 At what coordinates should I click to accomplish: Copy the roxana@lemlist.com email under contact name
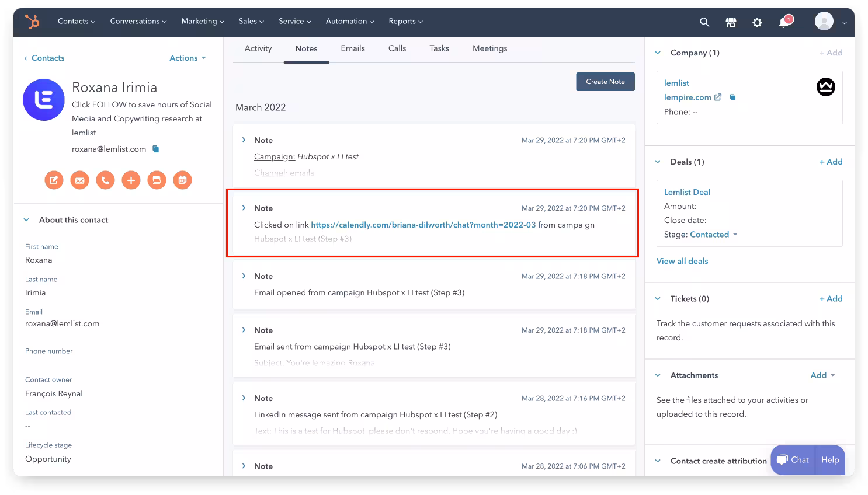pos(156,149)
